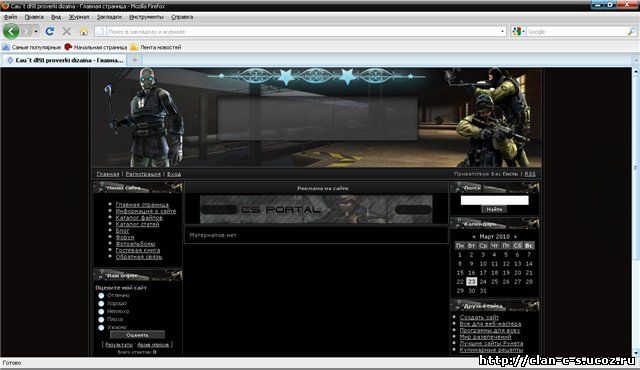Select the Хорошо poll radio button

click(101, 304)
